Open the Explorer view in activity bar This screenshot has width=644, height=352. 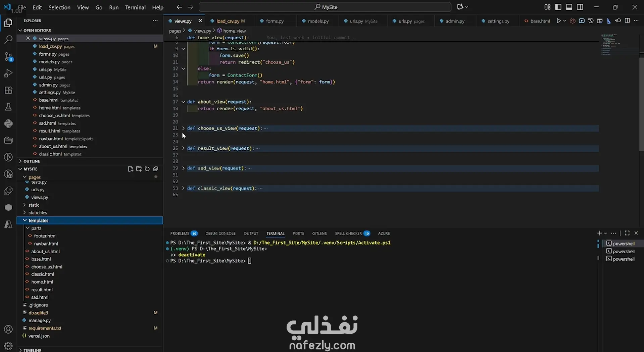pyautogui.click(x=8, y=23)
